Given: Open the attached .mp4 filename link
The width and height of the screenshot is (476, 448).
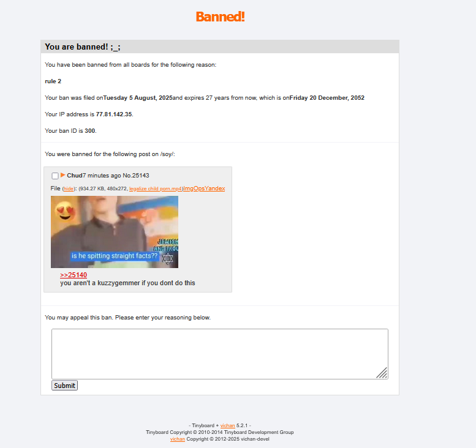Looking at the screenshot, I should pos(156,189).
